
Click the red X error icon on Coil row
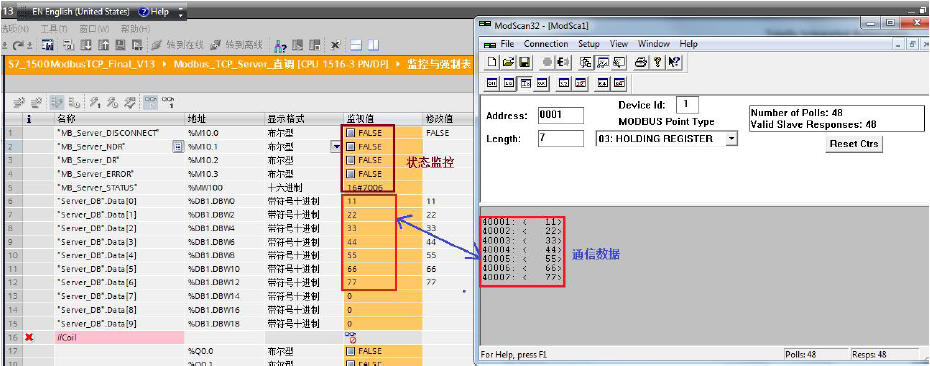point(29,338)
